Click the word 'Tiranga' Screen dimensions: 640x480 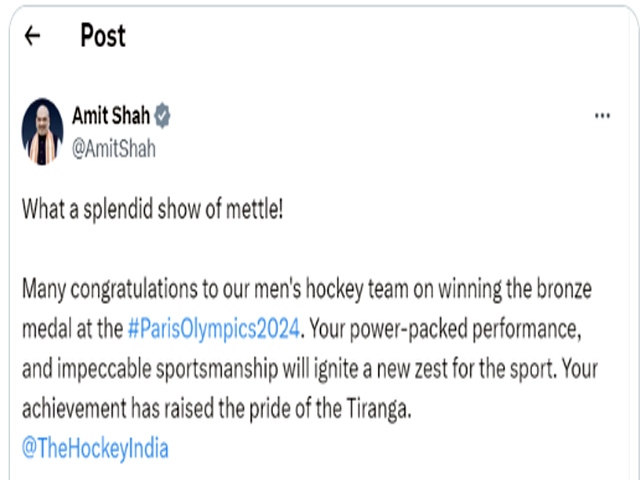377,409
